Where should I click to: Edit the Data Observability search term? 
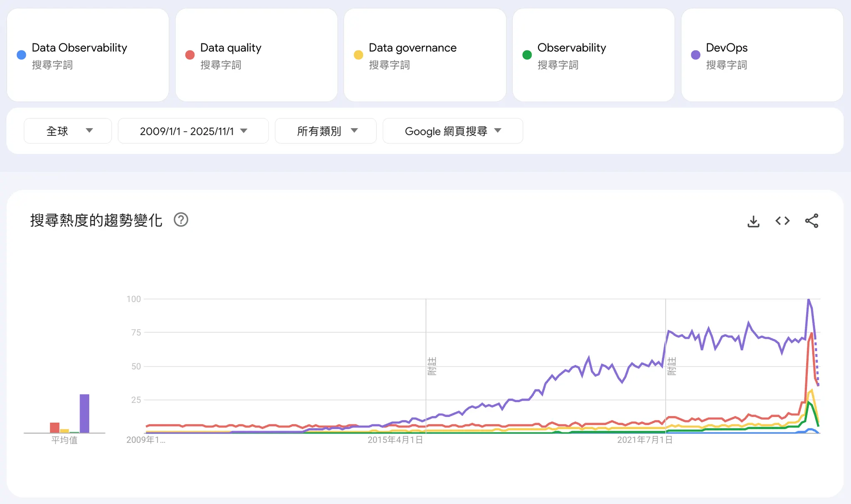(x=79, y=48)
